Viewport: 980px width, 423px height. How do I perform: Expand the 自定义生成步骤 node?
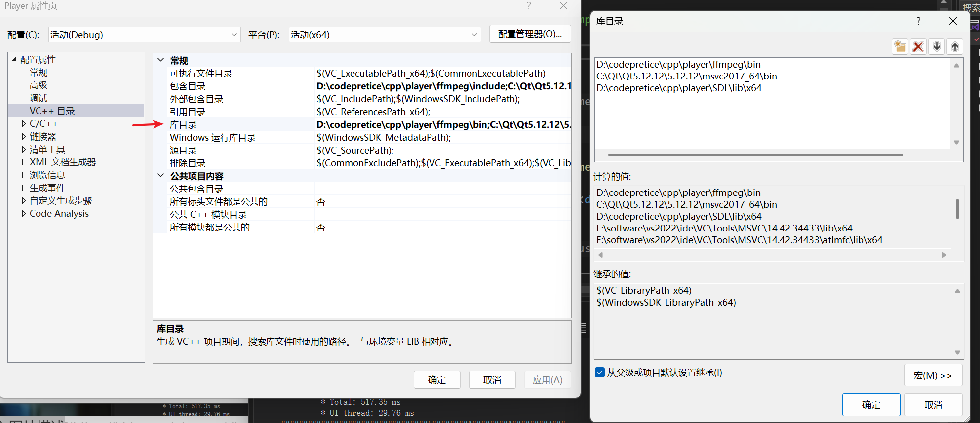(23, 200)
